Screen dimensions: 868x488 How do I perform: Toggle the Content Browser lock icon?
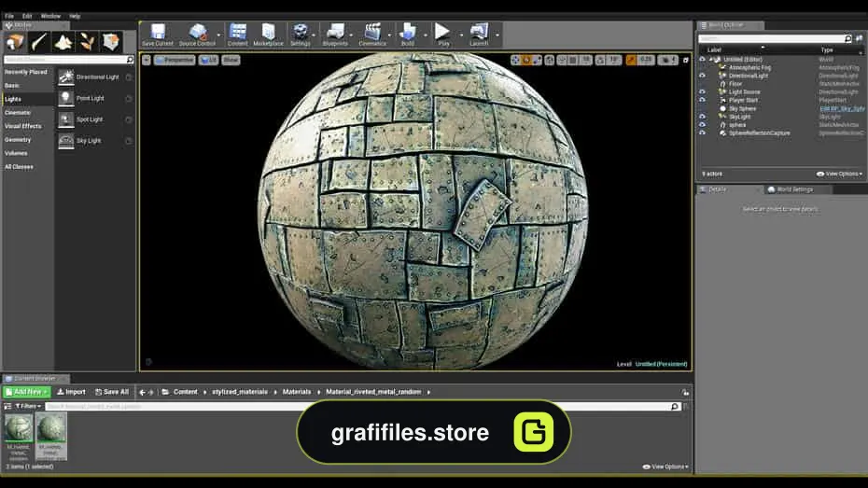tap(685, 392)
